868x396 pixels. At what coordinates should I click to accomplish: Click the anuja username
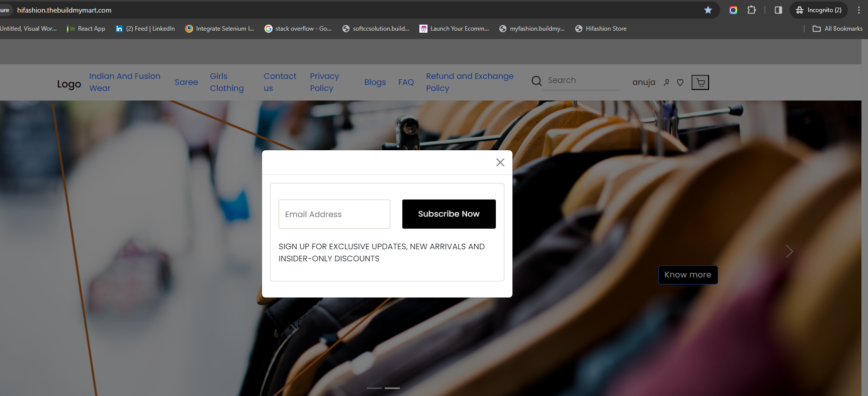coord(644,82)
